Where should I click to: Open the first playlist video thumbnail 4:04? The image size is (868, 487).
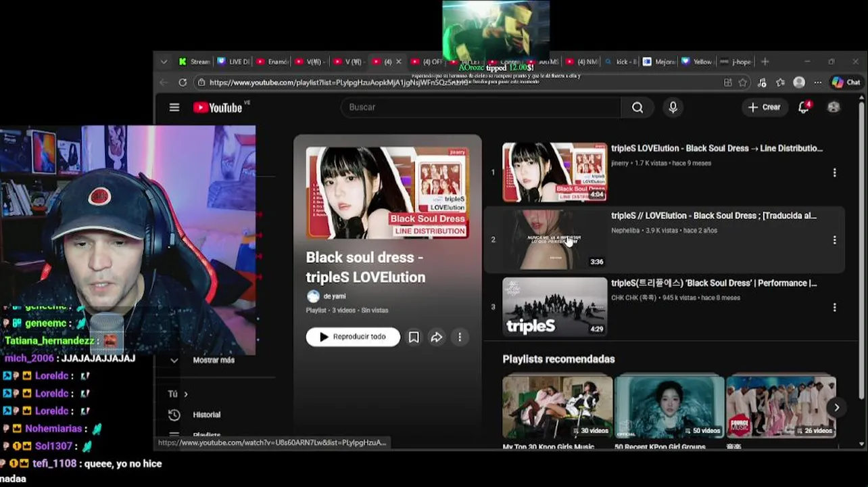[555, 172]
